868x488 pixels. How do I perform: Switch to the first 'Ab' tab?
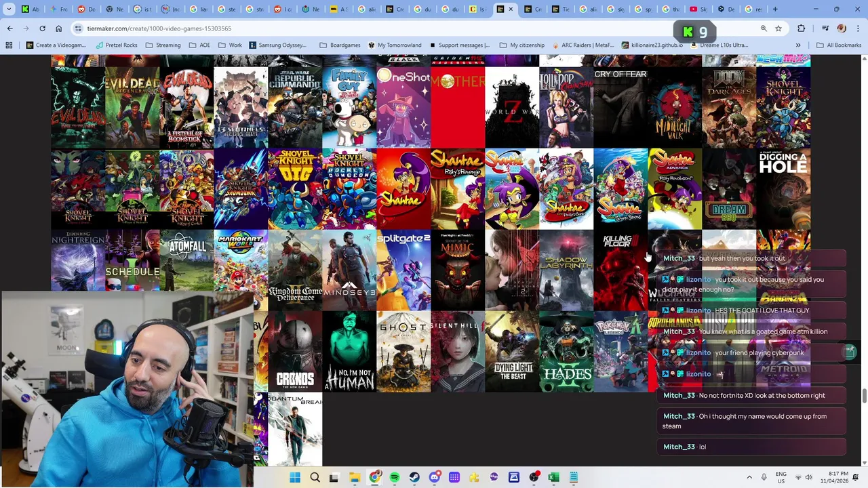pyautogui.click(x=31, y=9)
